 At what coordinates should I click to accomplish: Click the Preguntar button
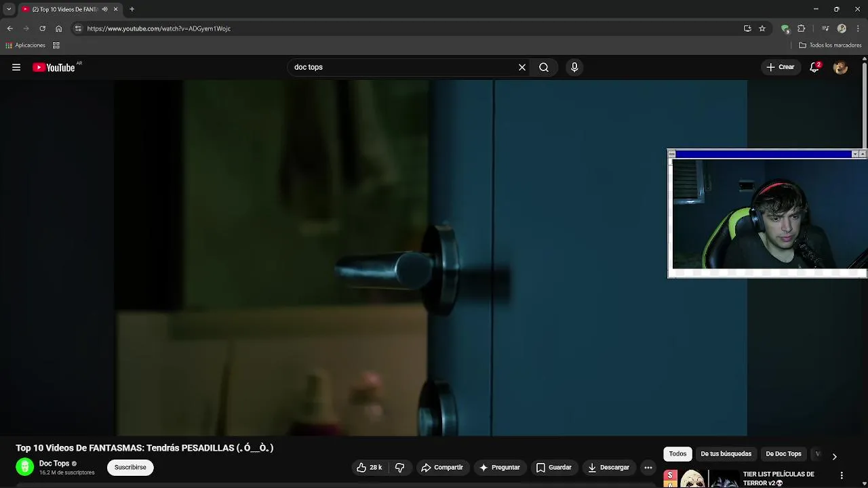[x=500, y=467]
